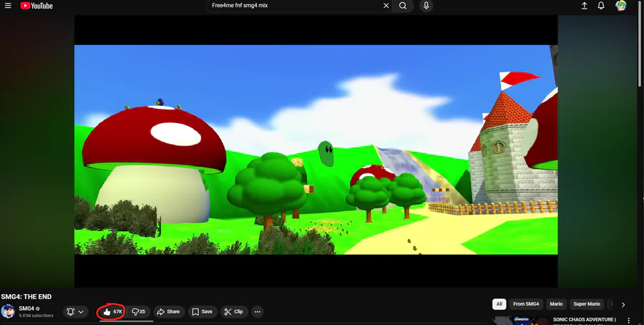This screenshot has height=325, width=644.
Task: Clear the search box text with X
Action: click(386, 6)
